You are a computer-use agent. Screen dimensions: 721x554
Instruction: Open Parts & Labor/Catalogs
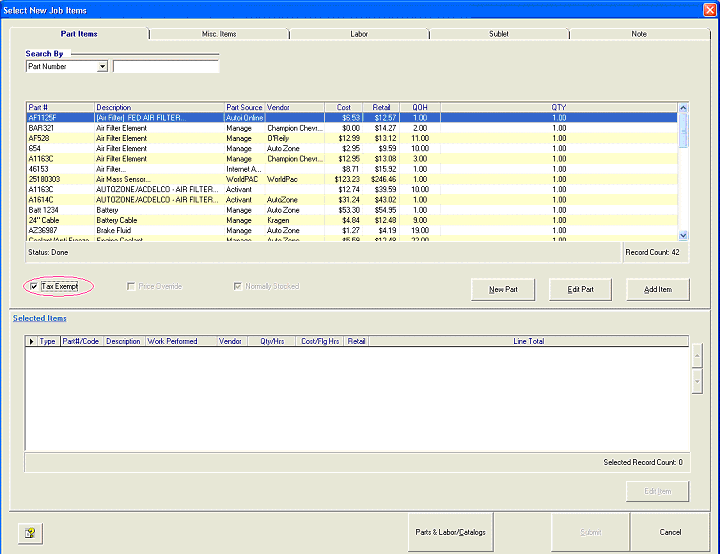click(x=450, y=532)
